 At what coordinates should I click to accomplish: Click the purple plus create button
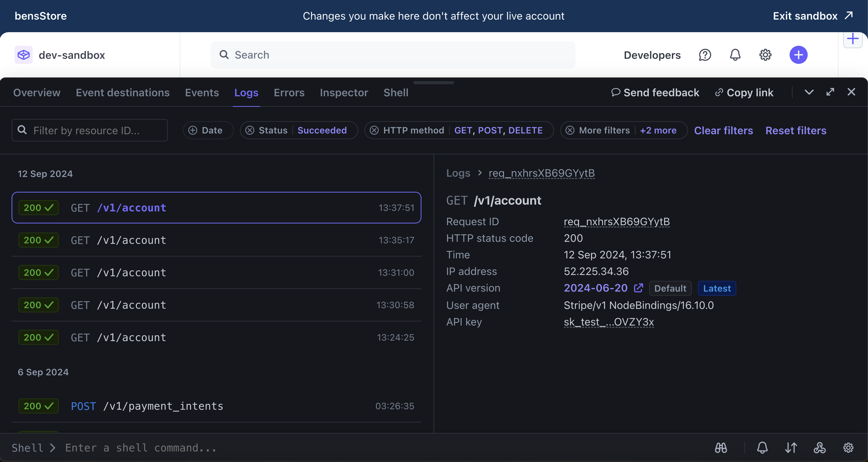coord(798,55)
